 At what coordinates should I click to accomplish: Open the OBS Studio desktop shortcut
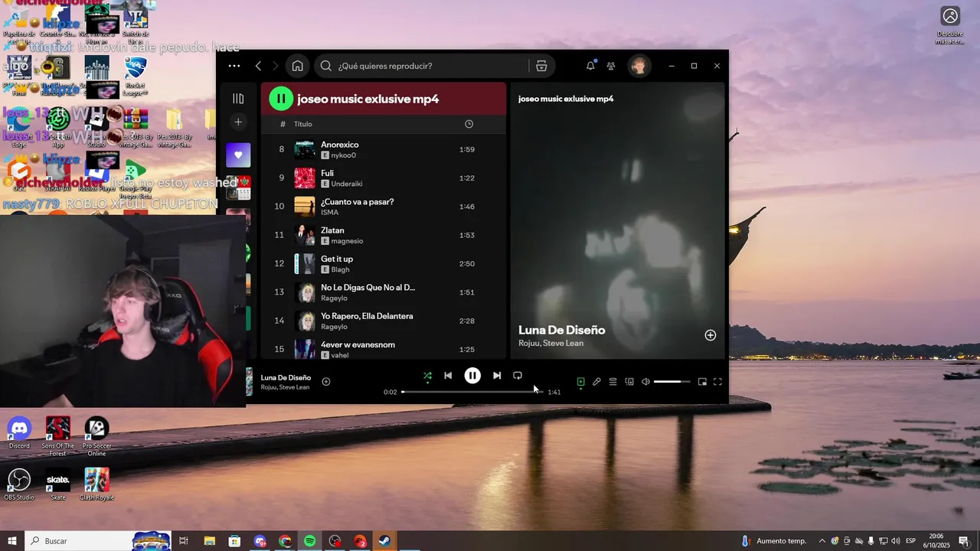[19, 484]
